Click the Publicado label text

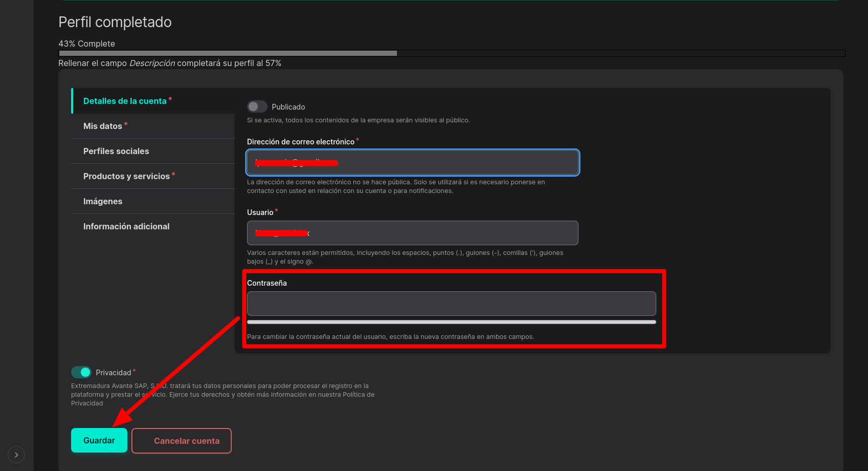tap(288, 107)
